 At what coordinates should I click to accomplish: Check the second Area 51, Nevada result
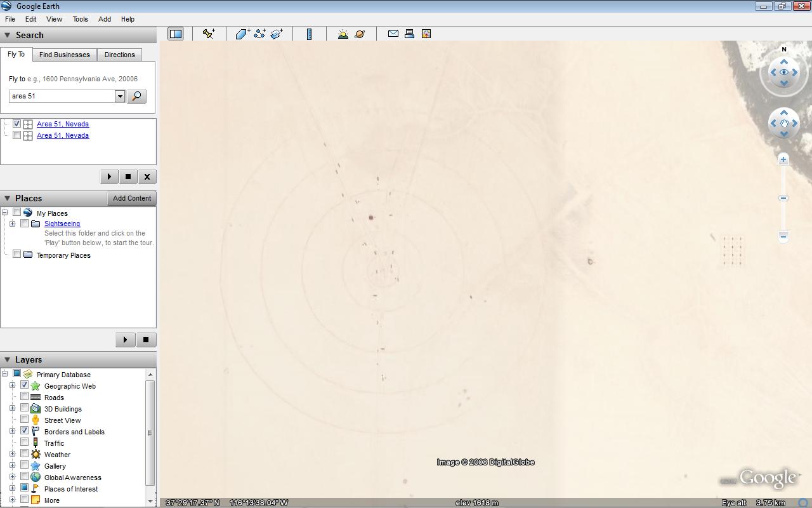point(17,135)
